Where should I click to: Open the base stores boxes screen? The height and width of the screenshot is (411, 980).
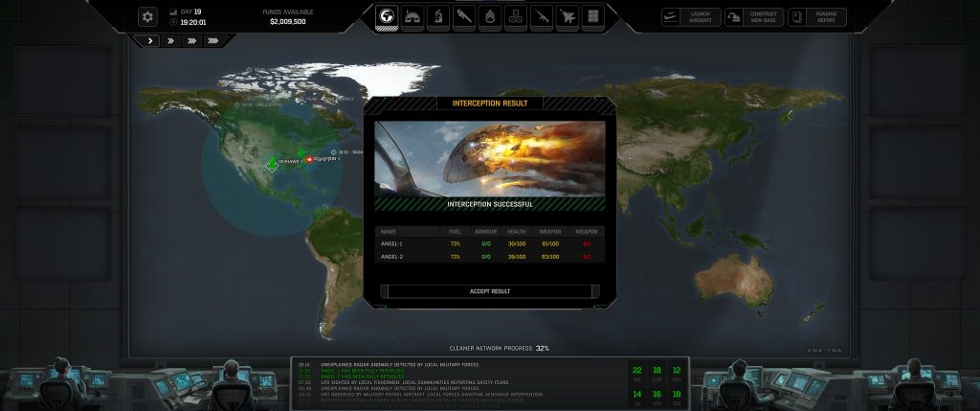(516, 17)
